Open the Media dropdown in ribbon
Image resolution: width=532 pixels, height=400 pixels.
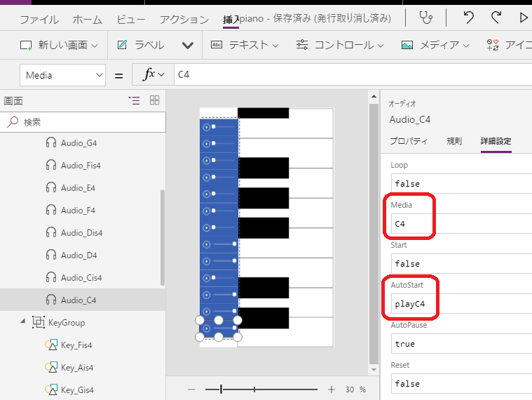[435, 45]
